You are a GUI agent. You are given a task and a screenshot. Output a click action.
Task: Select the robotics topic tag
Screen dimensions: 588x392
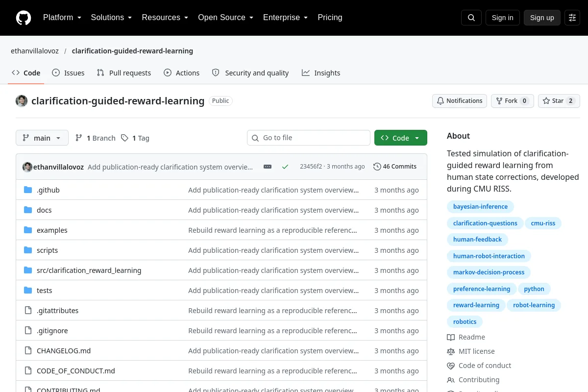tap(465, 322)
